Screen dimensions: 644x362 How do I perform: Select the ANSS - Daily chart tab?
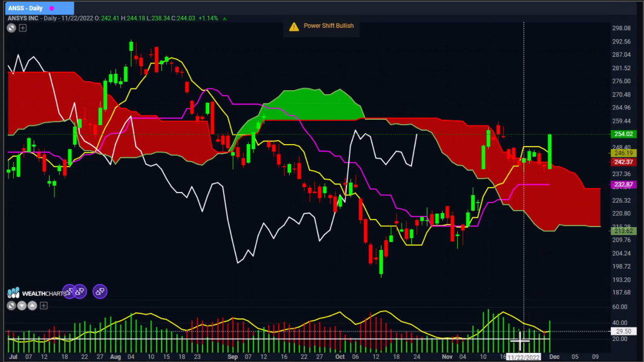click(39, 8)
